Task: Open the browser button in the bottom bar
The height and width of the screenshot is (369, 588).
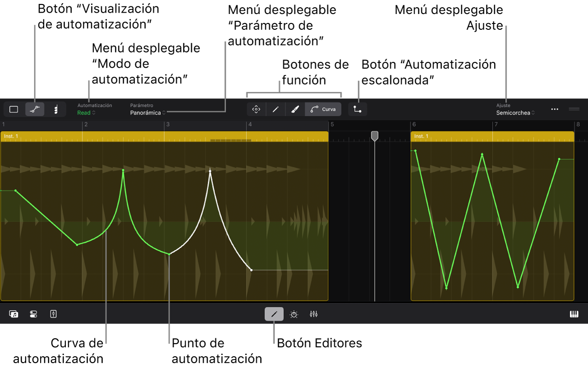Action: pyautogui.click(x=14, y=314)
